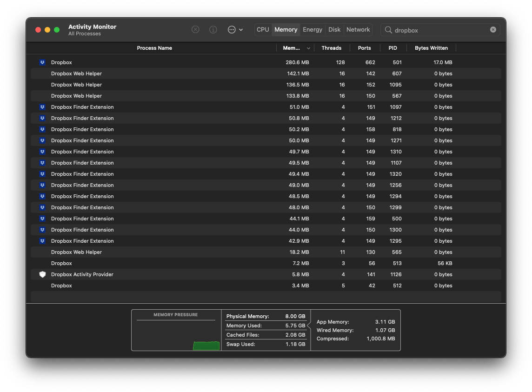The width and height of the screenshot is (532, 392).
Task: Select the Dropbox Web Helper row using 133.8 MB
Action: pos(266,96)
